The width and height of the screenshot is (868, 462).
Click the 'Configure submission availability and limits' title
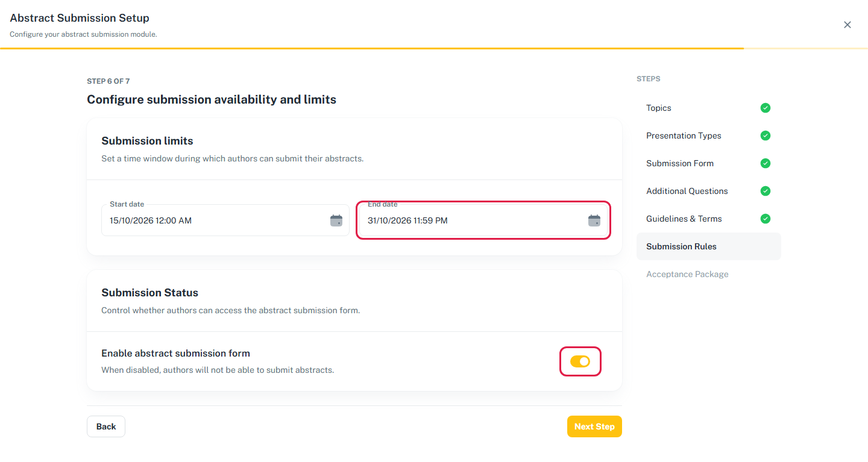coord(212,99)
